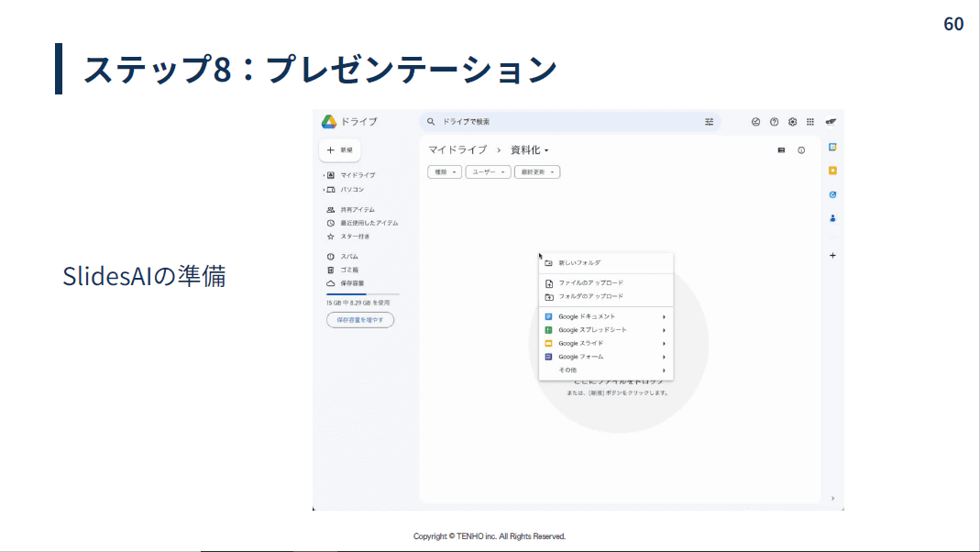Screen dimensions: 980x552
Task: Expand Google ドキュメント submenu arrow
Action: click(x=664, y=317)
